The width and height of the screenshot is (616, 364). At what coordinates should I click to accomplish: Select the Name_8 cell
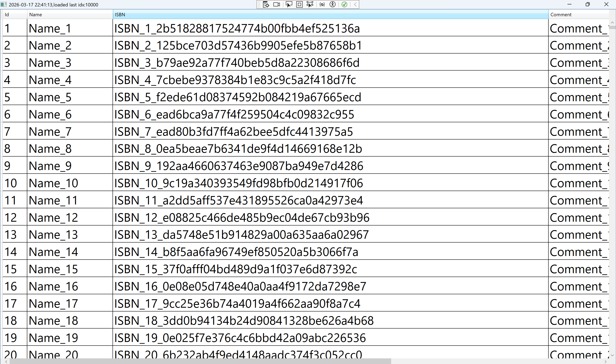[70, 148]
